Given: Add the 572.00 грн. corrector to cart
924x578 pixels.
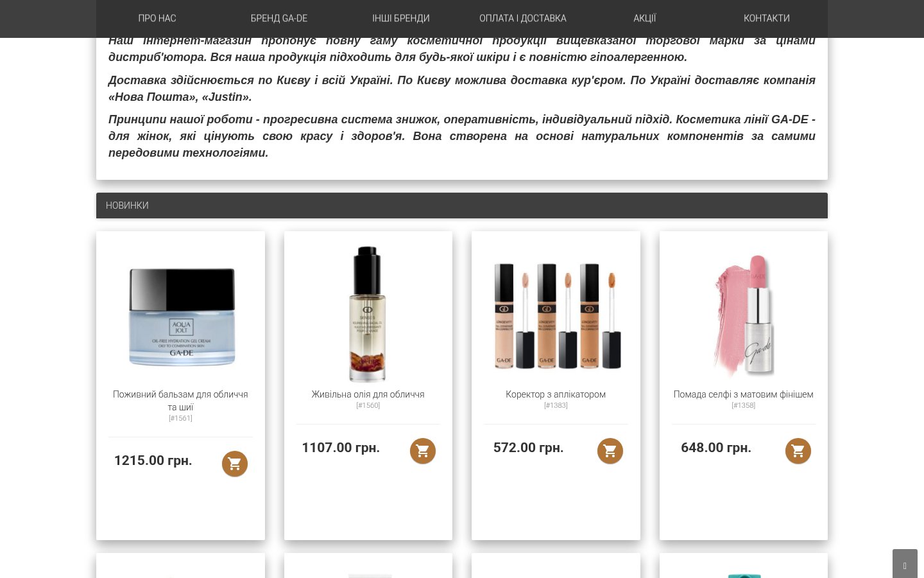Looking at the screenshot, I should [x=610, y=451].
